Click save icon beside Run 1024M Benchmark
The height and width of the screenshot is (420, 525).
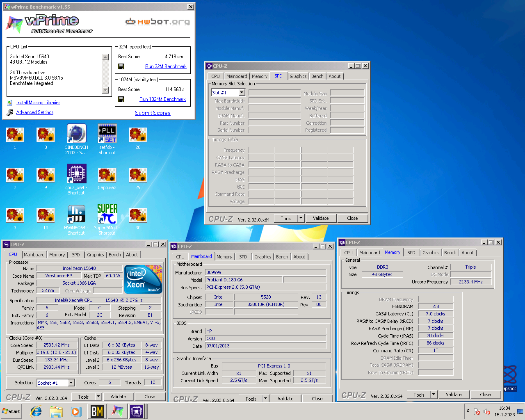(121, 99)
